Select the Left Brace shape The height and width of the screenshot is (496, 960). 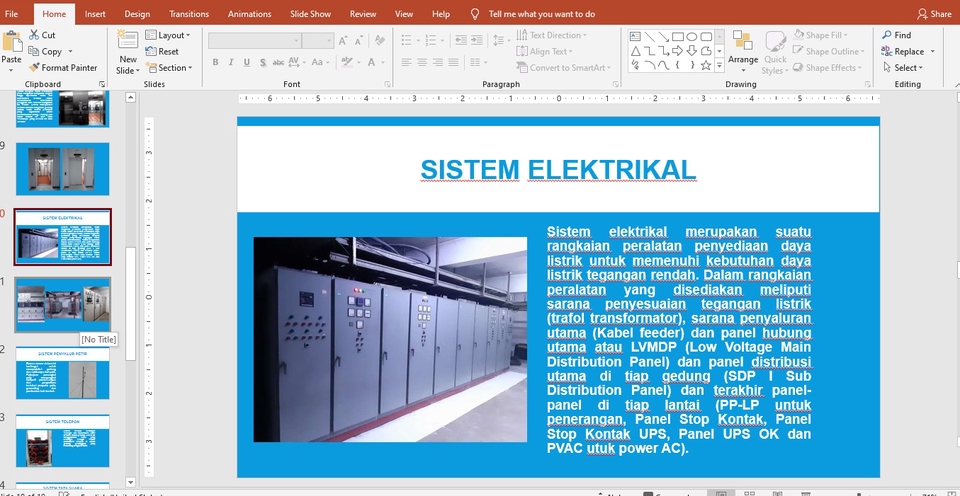pos(678,64)
